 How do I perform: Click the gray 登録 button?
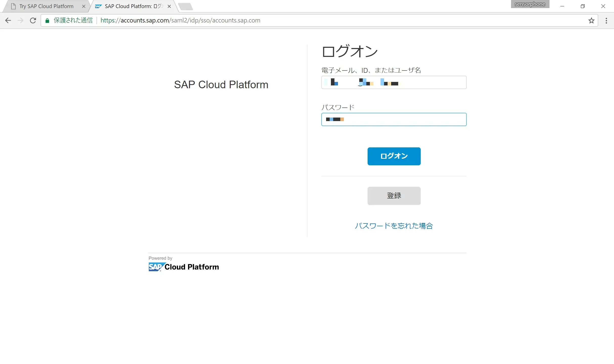(x=394, y=196)
